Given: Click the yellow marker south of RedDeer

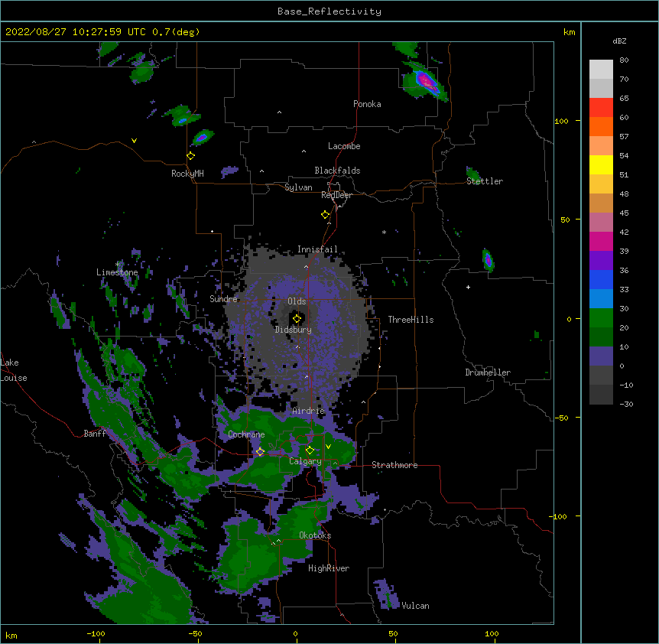Looking at the screenshot, I should click(325, 215).
